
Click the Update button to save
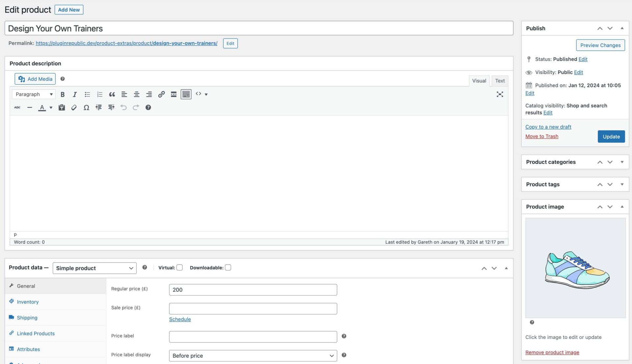[611, 136]
